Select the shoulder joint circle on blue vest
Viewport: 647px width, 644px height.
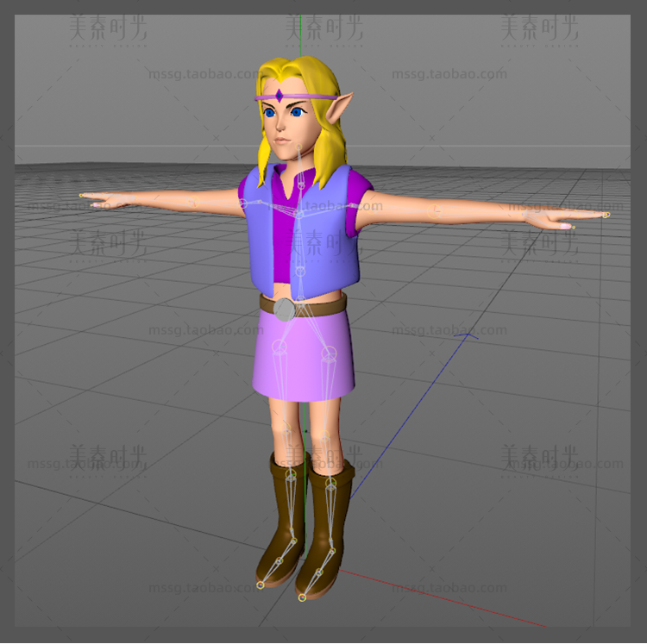click(x=242, y=203)
